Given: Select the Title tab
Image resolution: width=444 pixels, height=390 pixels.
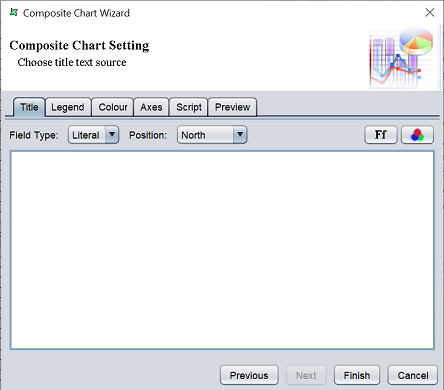Looking at the screenshot, I should click(x=29, y=107).
